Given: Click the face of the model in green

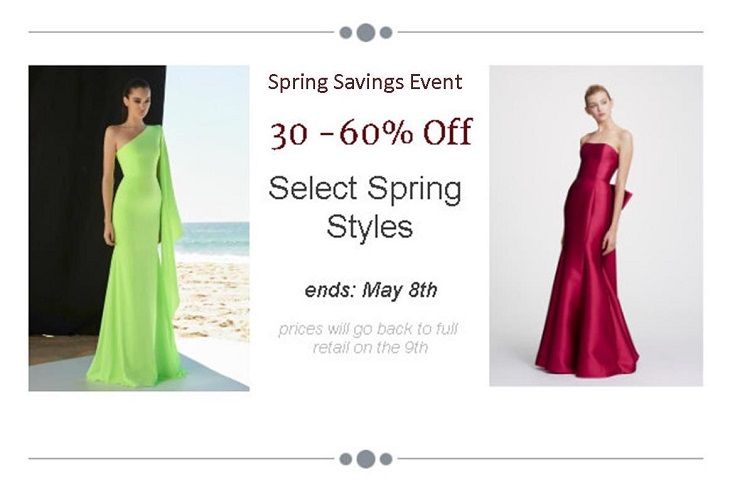Looking at the screenshot, I should pyautogui.click(x=135, y=100).
